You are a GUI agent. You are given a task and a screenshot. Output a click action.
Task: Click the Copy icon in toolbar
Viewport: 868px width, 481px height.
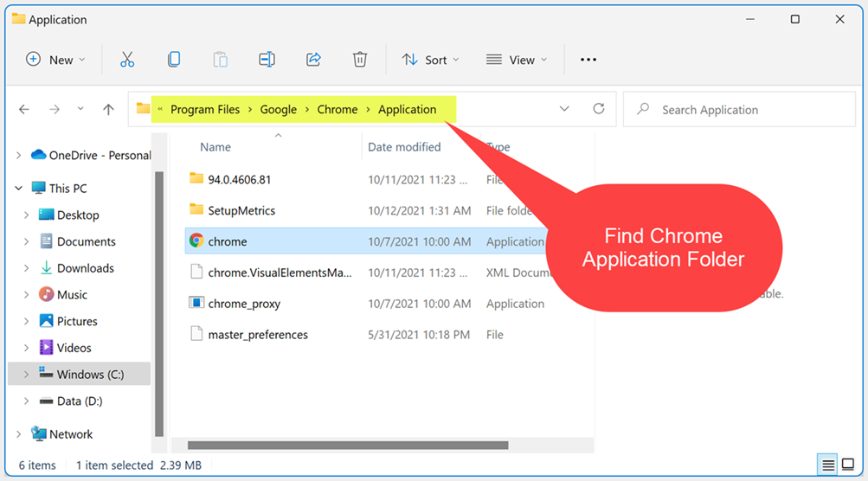pos(174,59)
